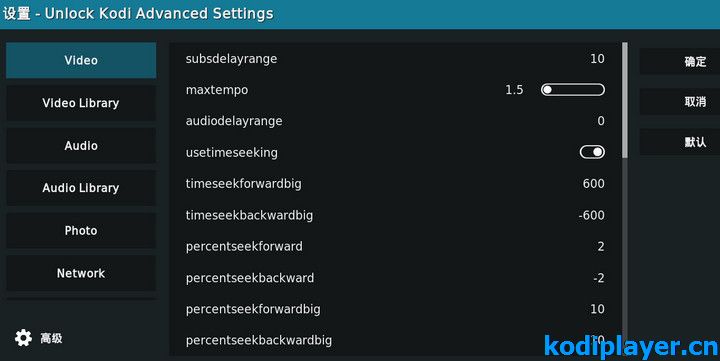This screenshot has height=361, width=720.
Task: Select the Audio category
Action: pos(81,146)
